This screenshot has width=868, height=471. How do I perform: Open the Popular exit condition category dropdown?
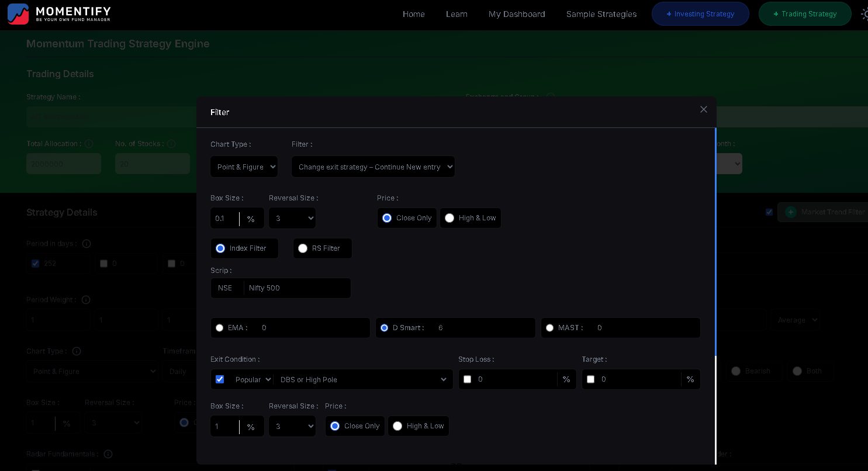point(253,379)
